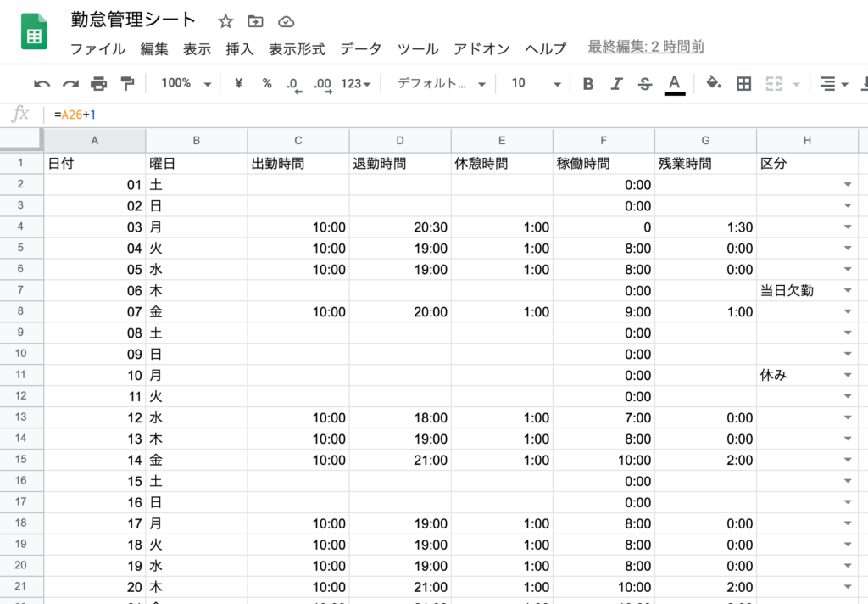Open zoom 100% dropdown
Viewport: 868px width, 604px height.
(186, 83)
